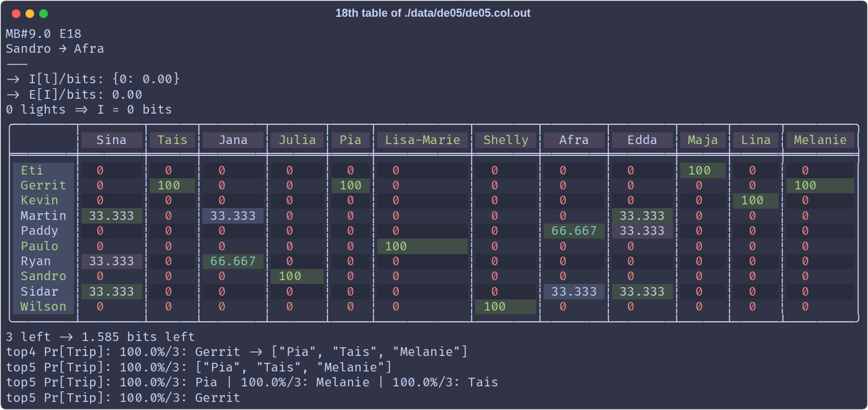
Task: Click the Lisa-Marie column header
Action: (x=423, y=140)
